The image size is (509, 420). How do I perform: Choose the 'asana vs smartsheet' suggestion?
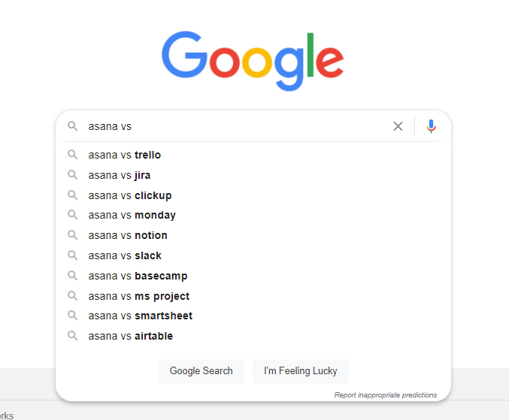pos(141,316)
